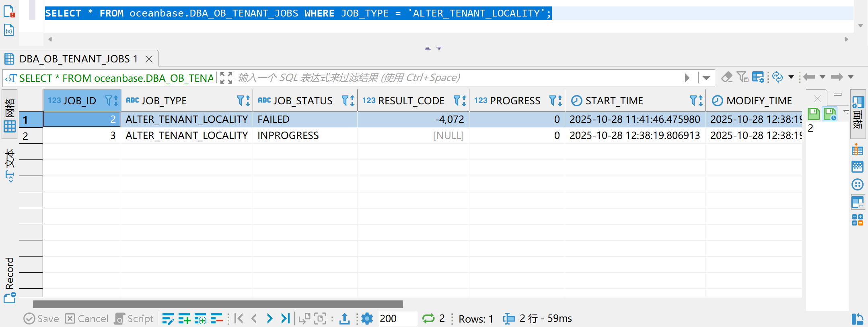Go to the last page of results

click(286, 319)
